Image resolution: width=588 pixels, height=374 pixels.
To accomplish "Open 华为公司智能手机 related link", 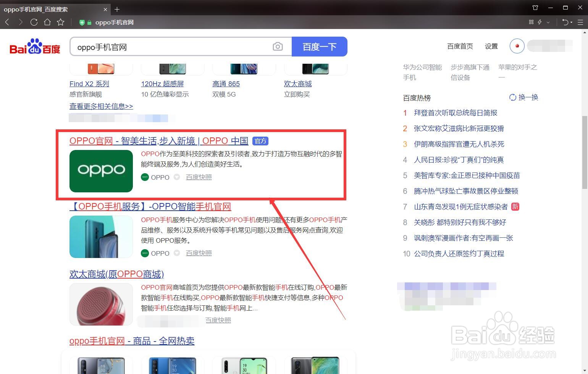I will point(422,72).
